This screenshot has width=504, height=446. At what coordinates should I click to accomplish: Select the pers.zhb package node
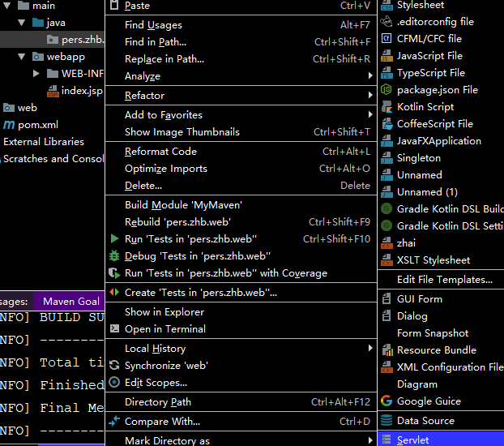83,40
